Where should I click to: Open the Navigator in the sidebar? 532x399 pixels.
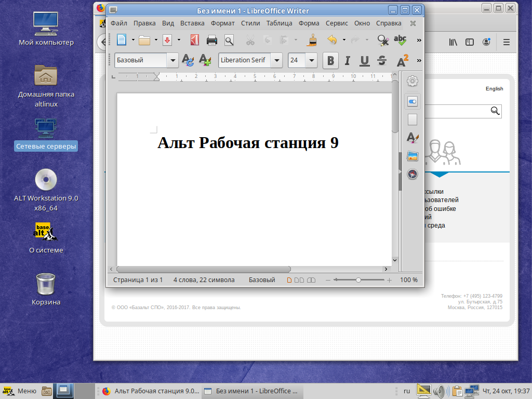coord(412,175)
